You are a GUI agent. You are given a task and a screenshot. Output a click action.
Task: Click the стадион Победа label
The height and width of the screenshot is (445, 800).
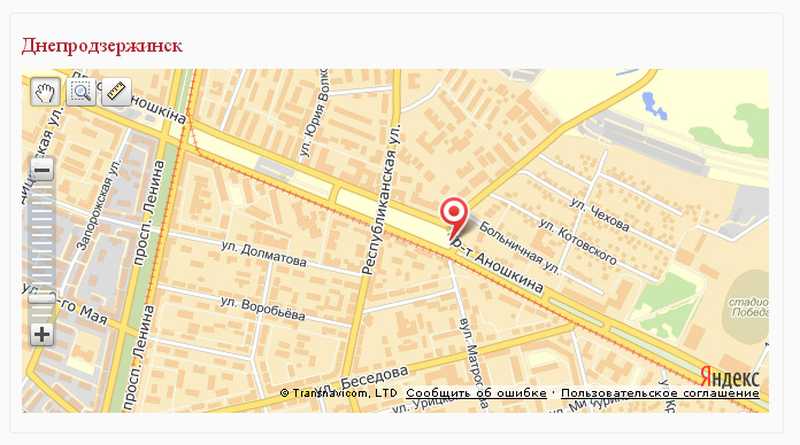[x=748, y=307]
